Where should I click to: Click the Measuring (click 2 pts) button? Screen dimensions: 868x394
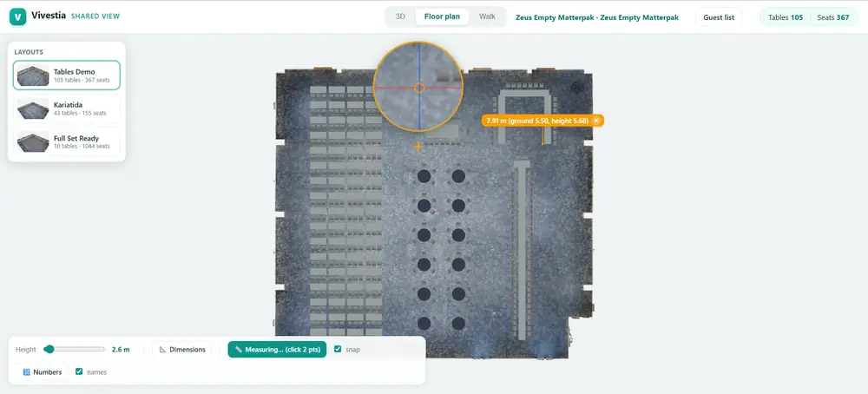(x=277, y=349)
